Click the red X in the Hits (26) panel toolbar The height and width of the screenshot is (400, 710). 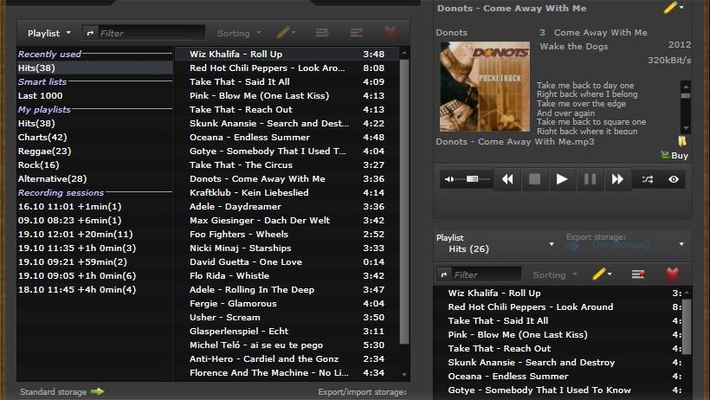point(672,274)
